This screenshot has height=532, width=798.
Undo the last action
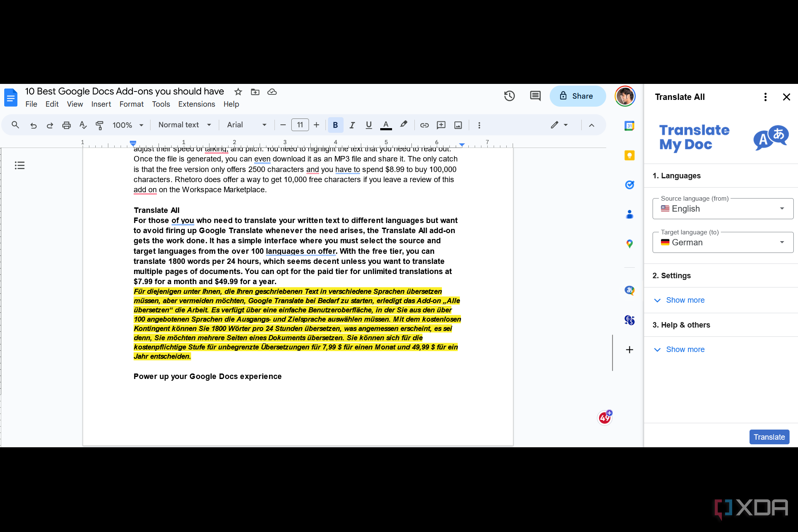point(33,125)
